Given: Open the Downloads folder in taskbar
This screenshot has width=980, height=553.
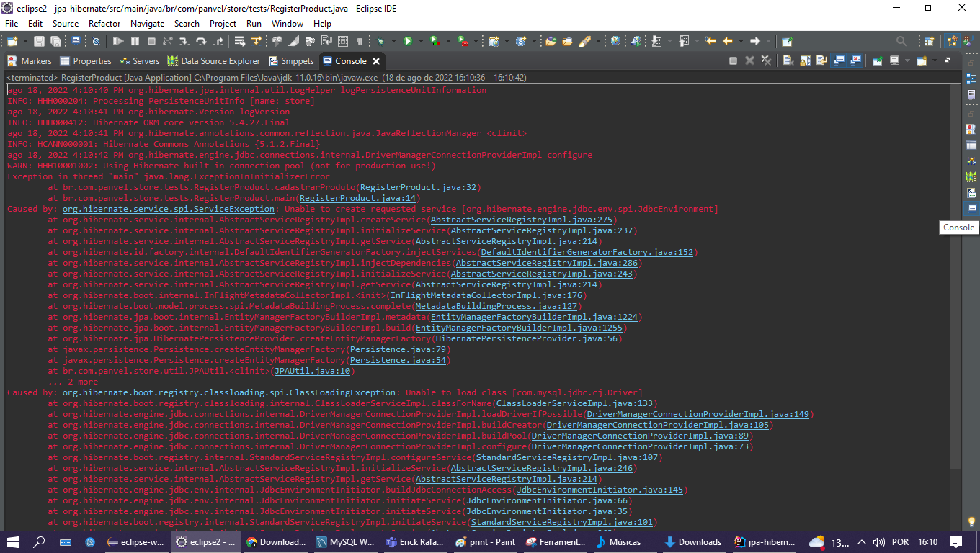Looking at the screenshot, I should [693, 541].
